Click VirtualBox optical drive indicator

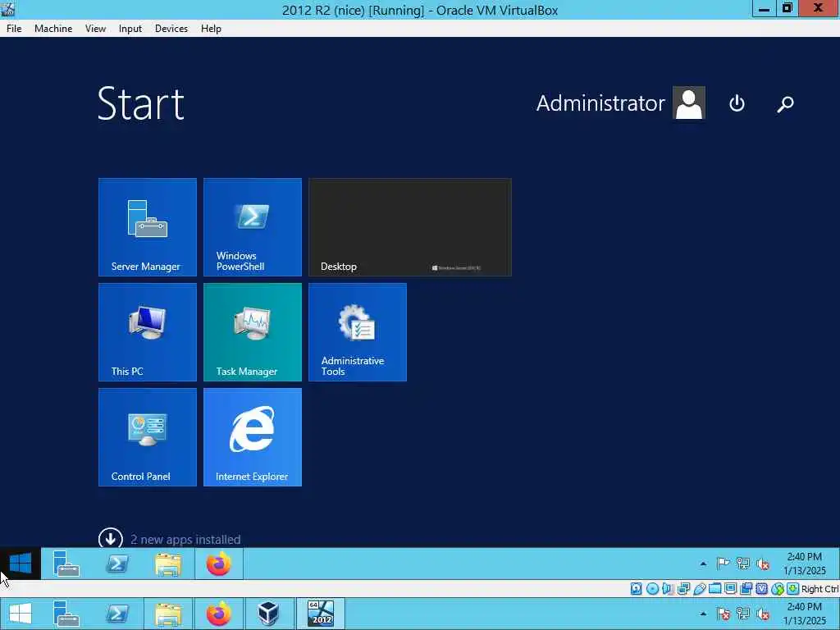pos(652,589)
